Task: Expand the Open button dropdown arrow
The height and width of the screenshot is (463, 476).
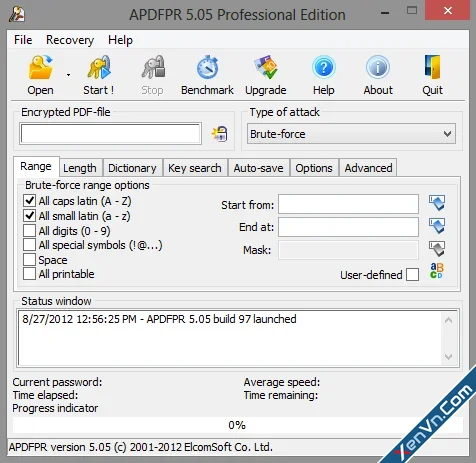Action: point(68,75)
